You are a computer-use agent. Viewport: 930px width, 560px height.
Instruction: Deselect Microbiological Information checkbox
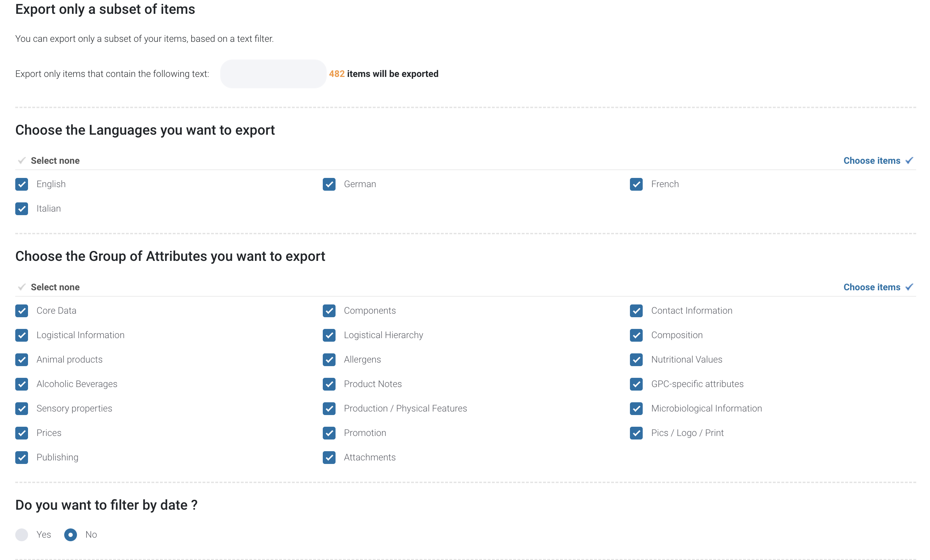click(x=636, y=408)
